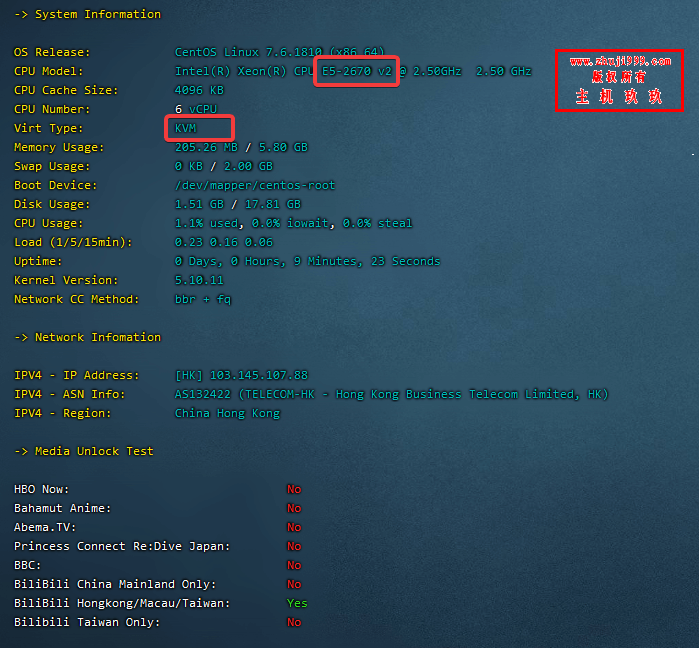Click memory usage "205.26 MB / 5.80 GB"
Screen dimensions: 699x648
pyautogui.click(x=241, y=147)
